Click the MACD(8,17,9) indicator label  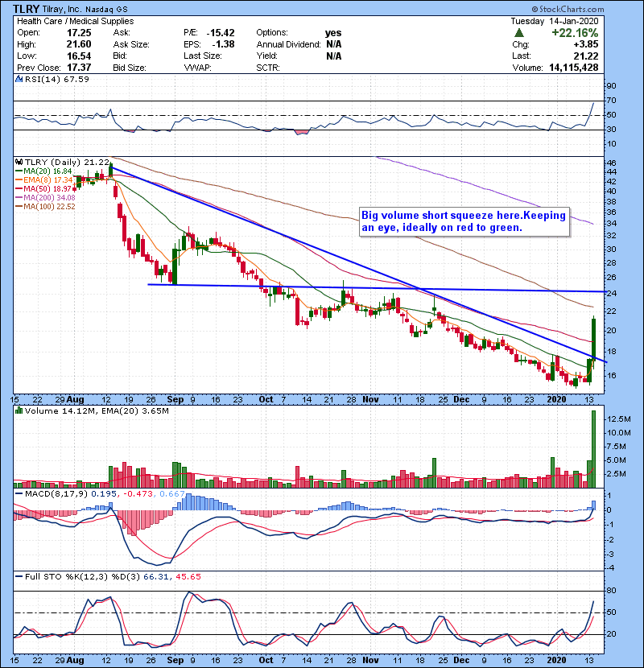coord(56,494)
